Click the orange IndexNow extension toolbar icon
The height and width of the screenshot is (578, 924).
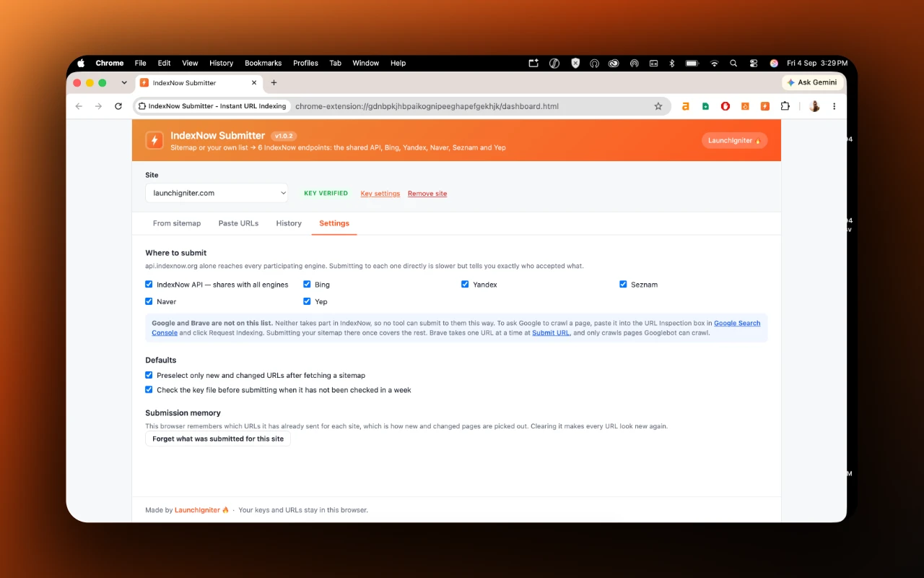pos(765,106)
